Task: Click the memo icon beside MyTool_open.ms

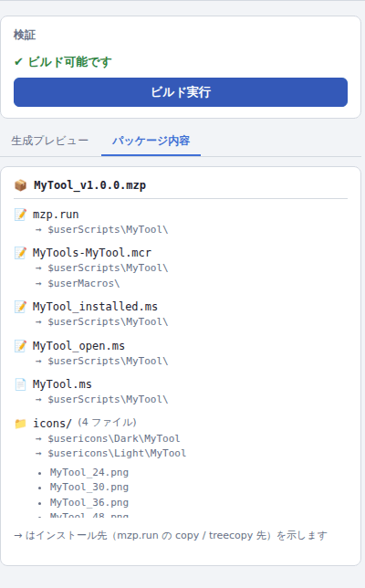Action: (20, 346)
